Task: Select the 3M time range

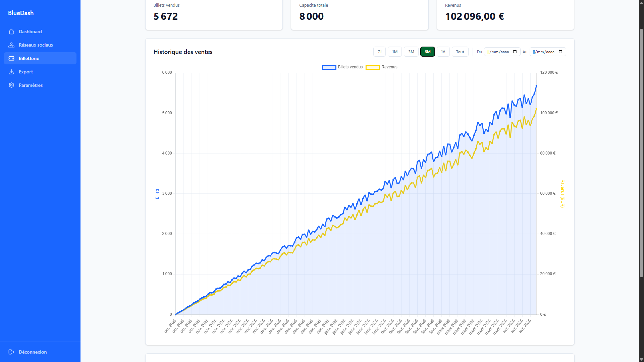Action: pos(411,52)
